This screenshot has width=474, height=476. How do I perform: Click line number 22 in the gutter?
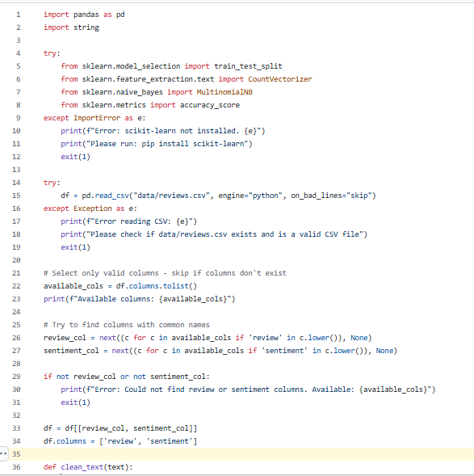point(16,286)
